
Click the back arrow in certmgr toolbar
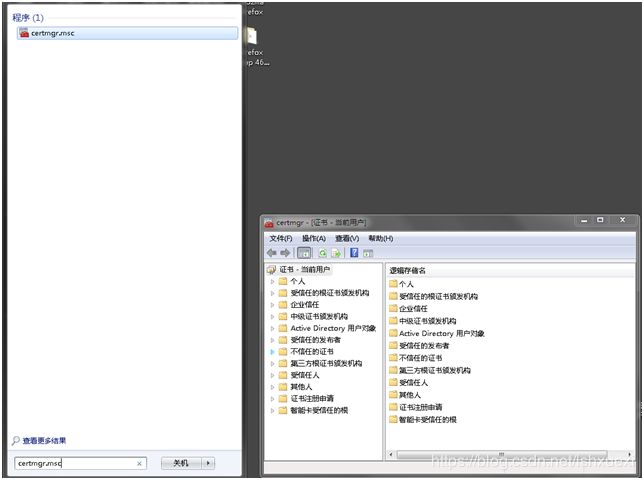pos(271,253)
